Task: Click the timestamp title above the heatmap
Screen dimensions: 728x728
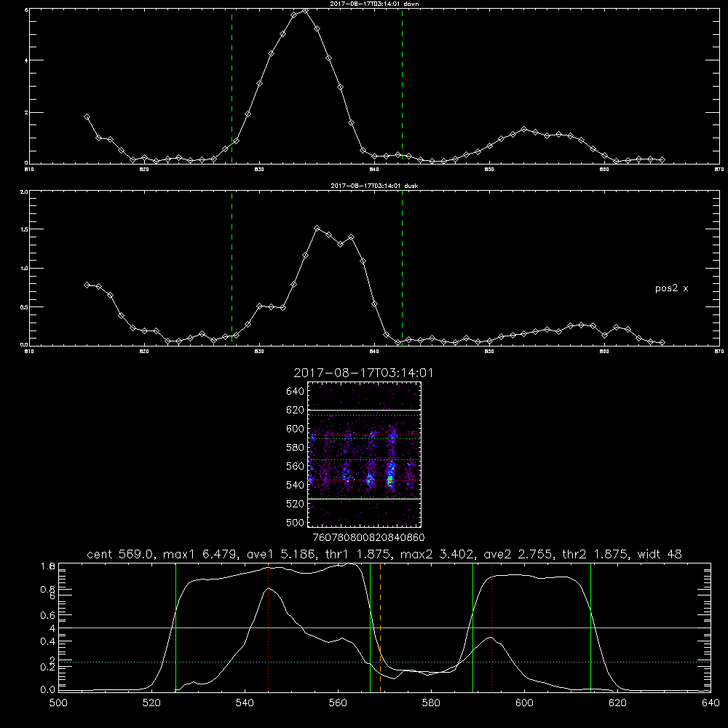Action: coord(363,373)
